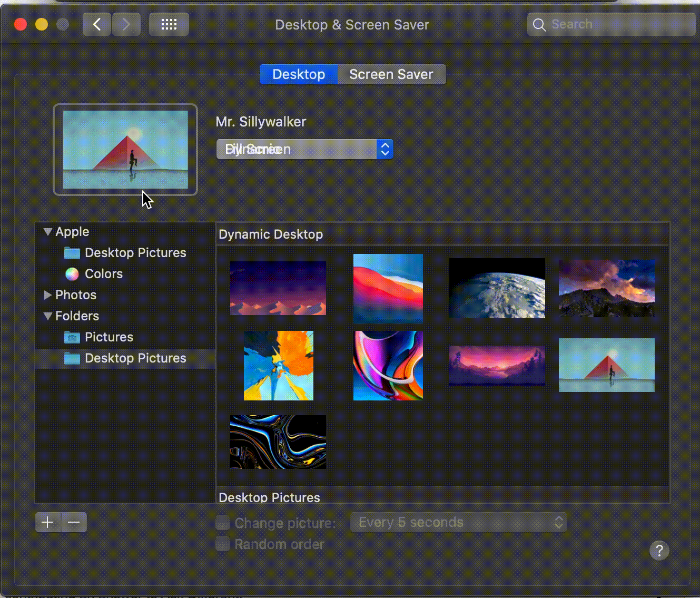The image size is (700, 598).
Task: Enable the Change picture checkbox
Action: (222, 523)
